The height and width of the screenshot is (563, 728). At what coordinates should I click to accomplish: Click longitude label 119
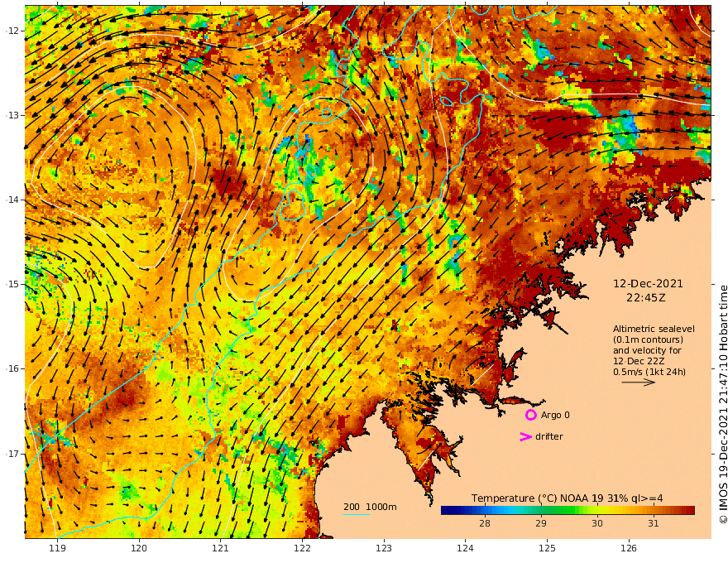(x=57, y=549)
